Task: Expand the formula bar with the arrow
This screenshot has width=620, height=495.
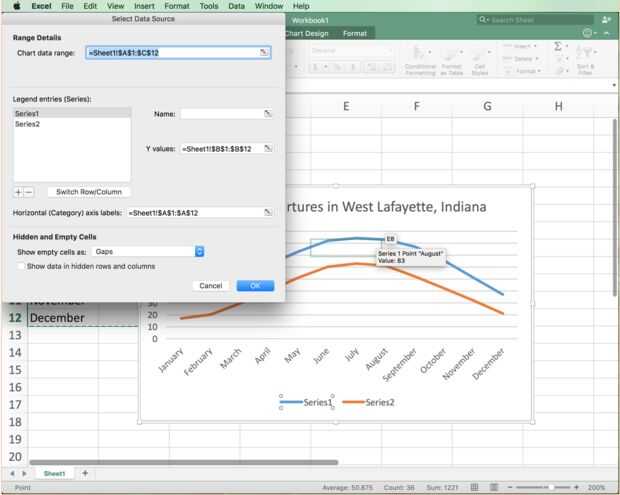Action: click(614, 85)
